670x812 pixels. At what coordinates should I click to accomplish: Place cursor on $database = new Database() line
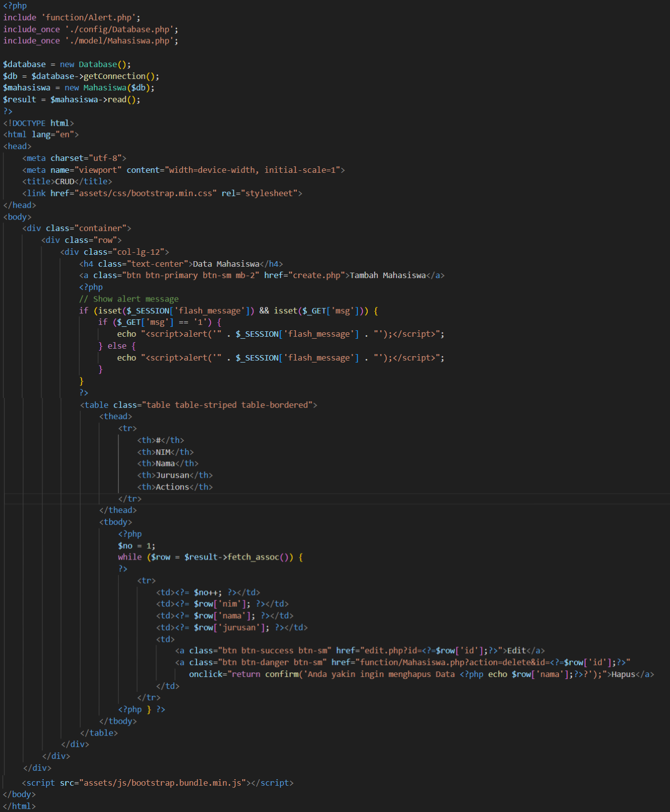pos(67,65)
